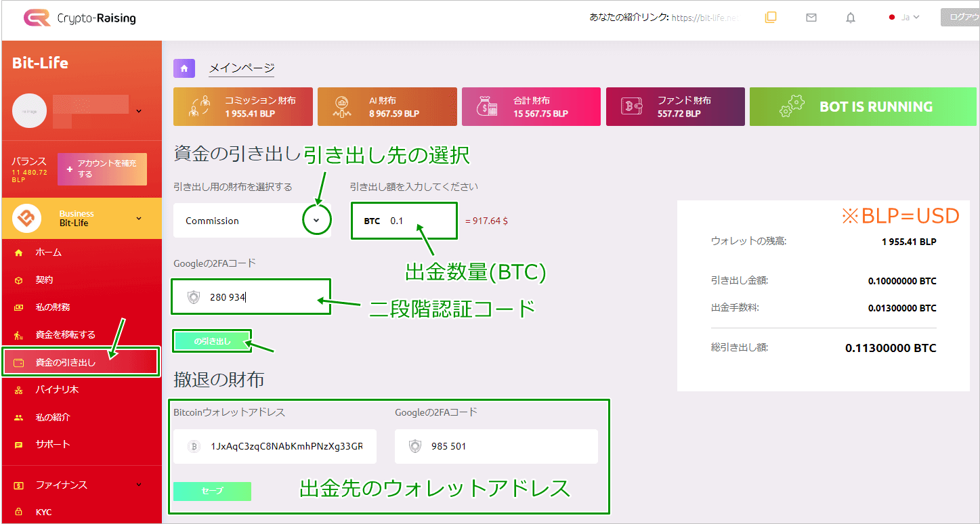Click the AI wallet card icon
Viewport: 980px width, 524px height.
(343, 107)
